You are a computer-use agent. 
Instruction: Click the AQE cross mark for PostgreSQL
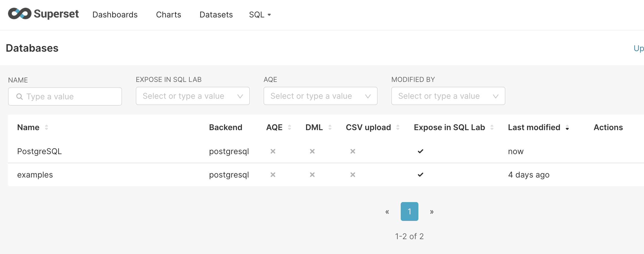273,151
